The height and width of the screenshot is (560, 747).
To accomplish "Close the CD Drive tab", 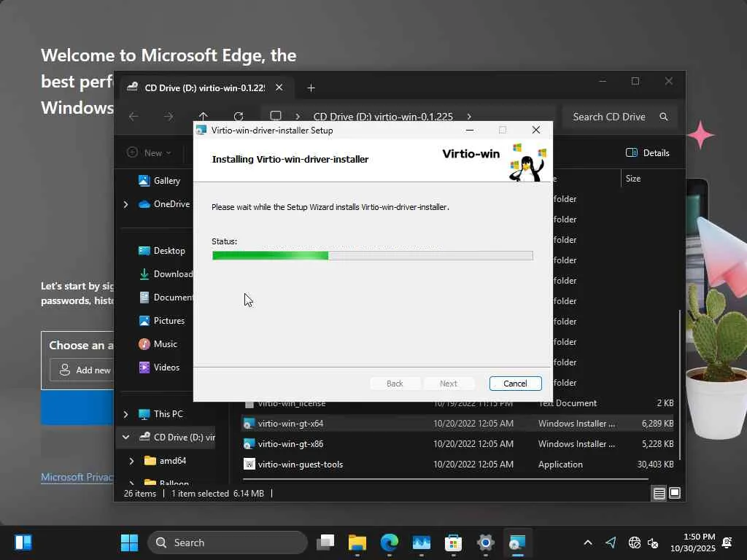I will (279, 87).
